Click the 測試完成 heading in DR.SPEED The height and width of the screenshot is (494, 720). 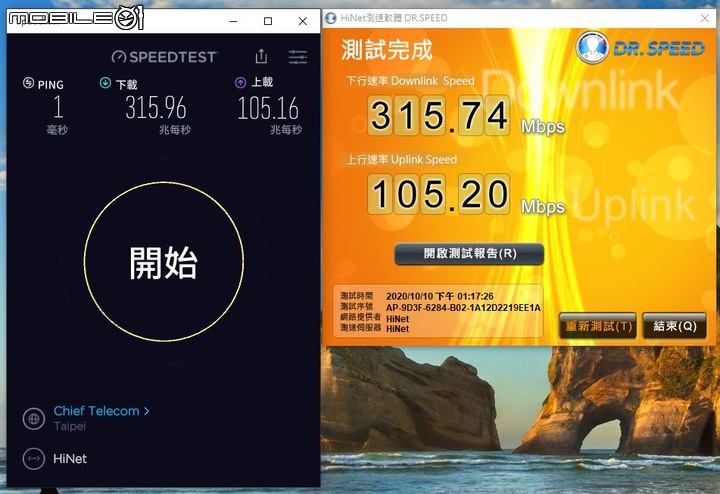tap(387, 50)
